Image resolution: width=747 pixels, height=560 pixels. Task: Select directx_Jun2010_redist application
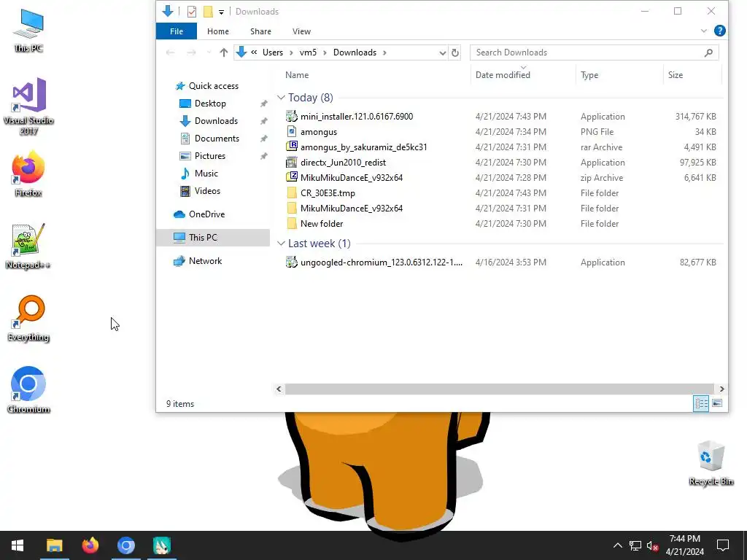point(343,163)
